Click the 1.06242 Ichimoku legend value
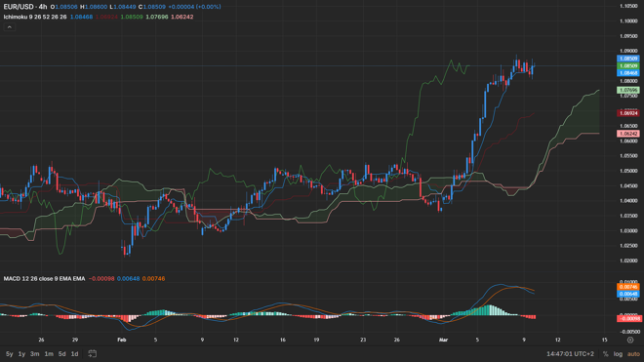The image size is (644, 362). pos(181,17)
